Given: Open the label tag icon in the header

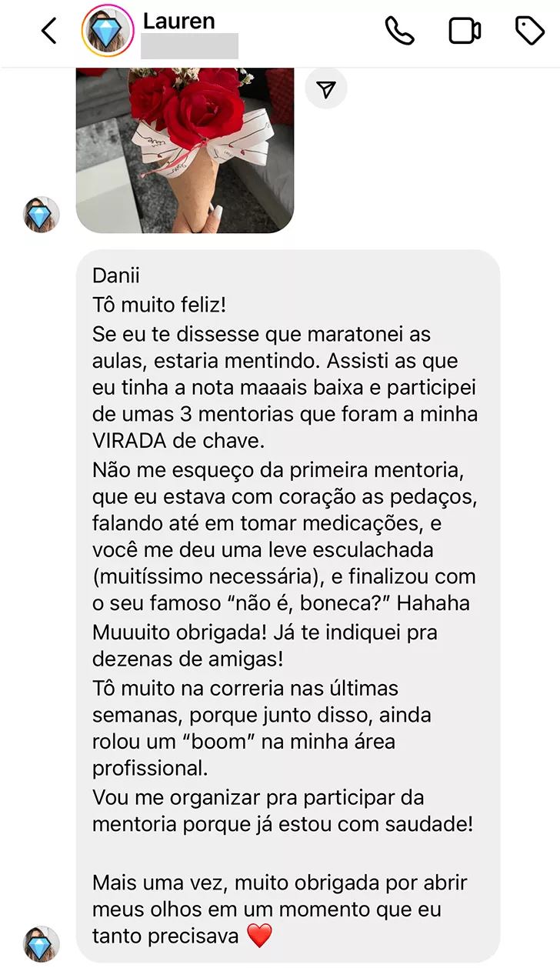Looking at the screenshot, I should click(x=529, y=31).
